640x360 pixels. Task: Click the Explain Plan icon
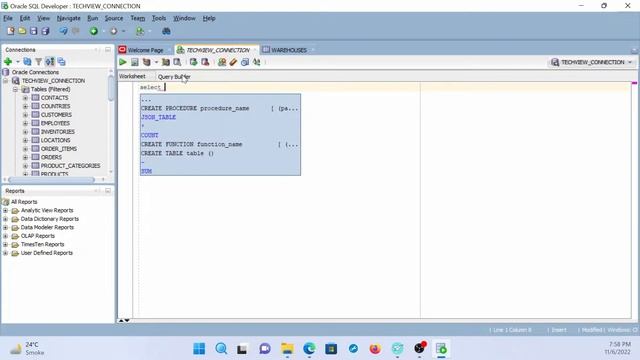coord(146,62)
